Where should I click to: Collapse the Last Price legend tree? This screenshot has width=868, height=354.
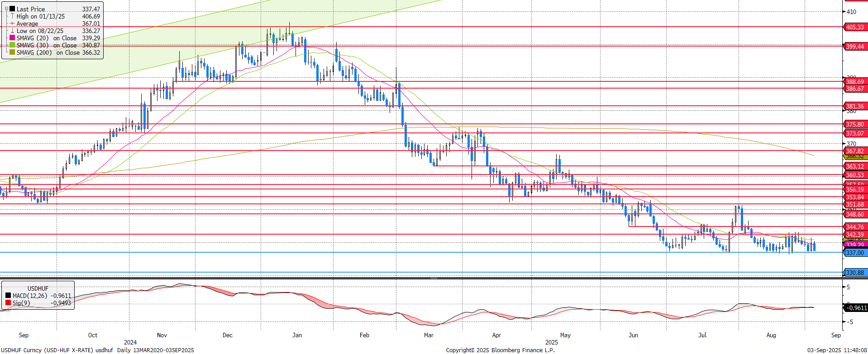click(6, 9)
